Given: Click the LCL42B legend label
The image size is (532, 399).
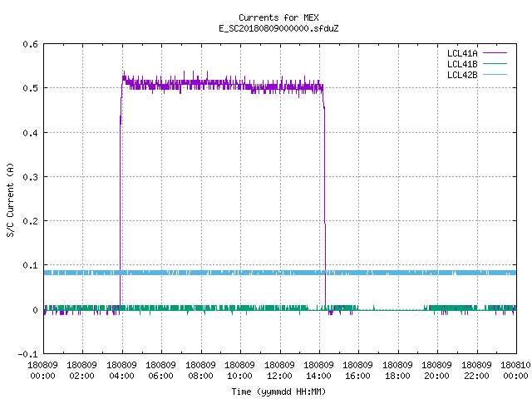Looking at the screenshot, I should pyautogui.click(x=462, y=75).
